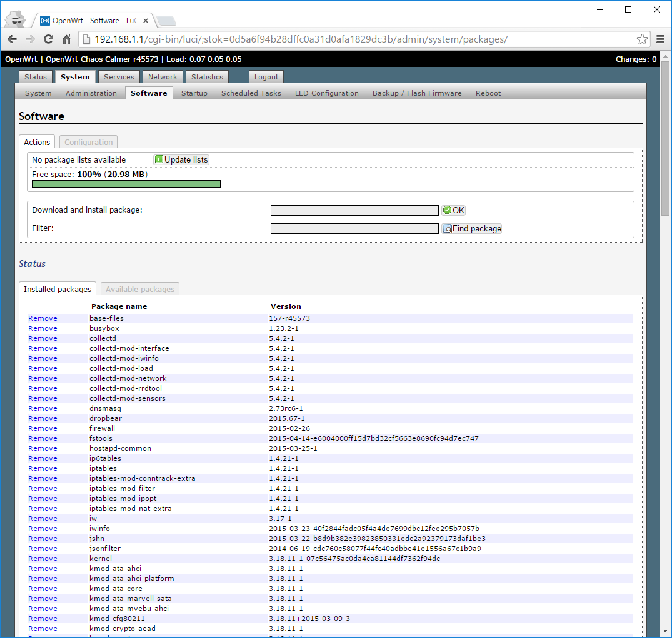Viewport: 672px width, 638px height.
Task: Open the Startup submenu tab
Action: coord(194,93)
